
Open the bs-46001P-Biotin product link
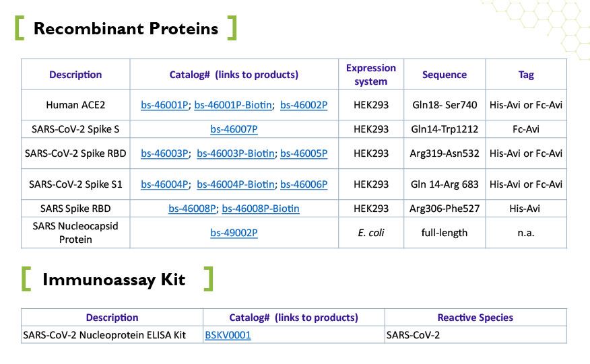pos(233,105)
